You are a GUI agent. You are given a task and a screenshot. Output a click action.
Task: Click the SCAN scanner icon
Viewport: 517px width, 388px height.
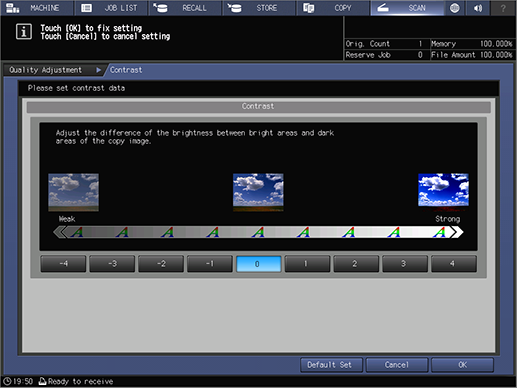[383, 8]
